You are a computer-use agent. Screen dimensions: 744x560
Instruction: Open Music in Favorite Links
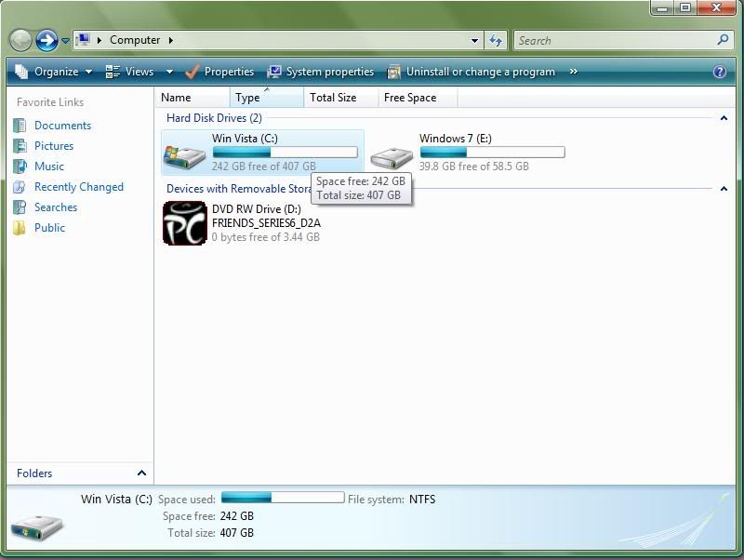(49, 167)
